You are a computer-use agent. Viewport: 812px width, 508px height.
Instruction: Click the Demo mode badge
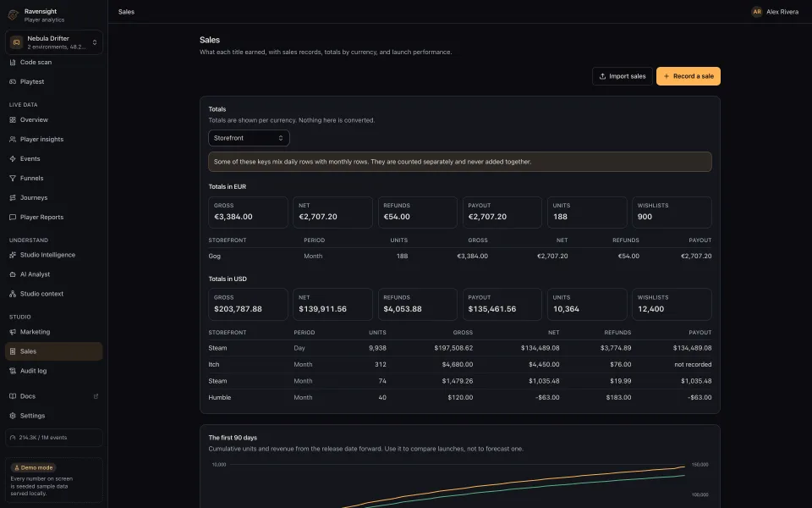coord(33,467)
